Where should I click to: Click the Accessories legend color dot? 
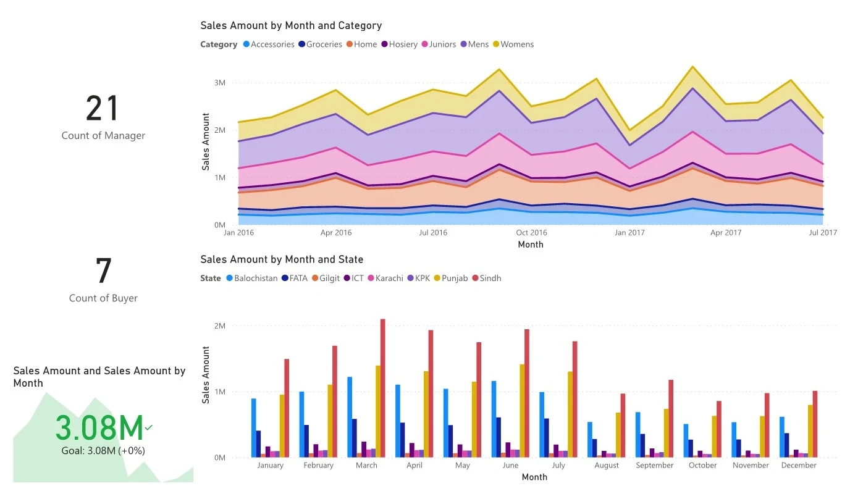coord(246,44)
